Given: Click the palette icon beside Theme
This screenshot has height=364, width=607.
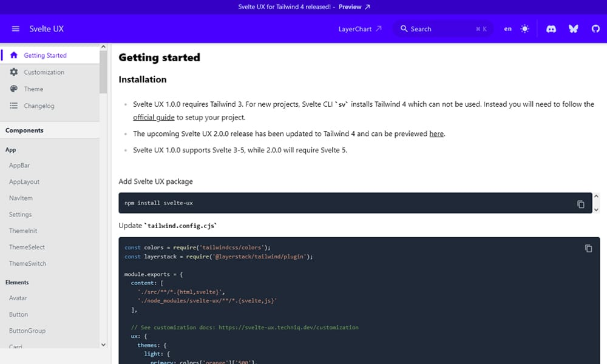Looking at the screenshot, I should (13, 89).
